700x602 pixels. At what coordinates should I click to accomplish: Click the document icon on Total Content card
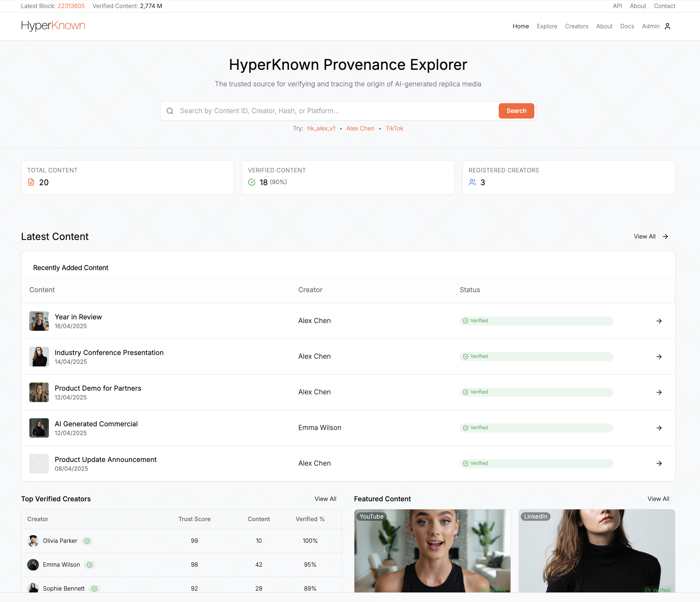click(30, 182)
